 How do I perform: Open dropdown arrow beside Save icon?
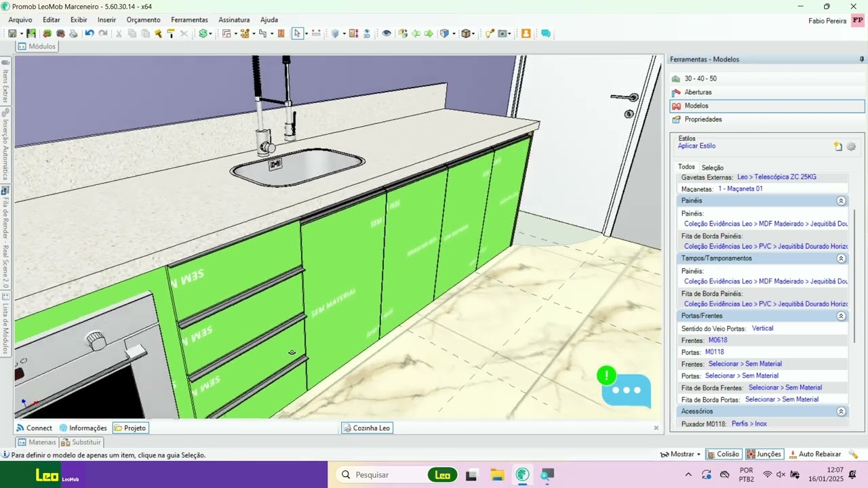(21, 34)
